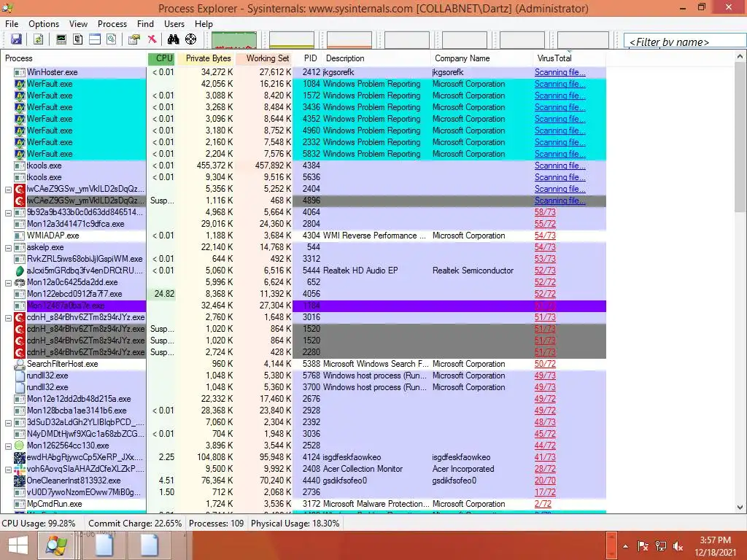This screenshot has height=560, width=747.
Task: Collapse the Mon12a0c6425da2dd.exe tree node
Action: tap(8, 283)
